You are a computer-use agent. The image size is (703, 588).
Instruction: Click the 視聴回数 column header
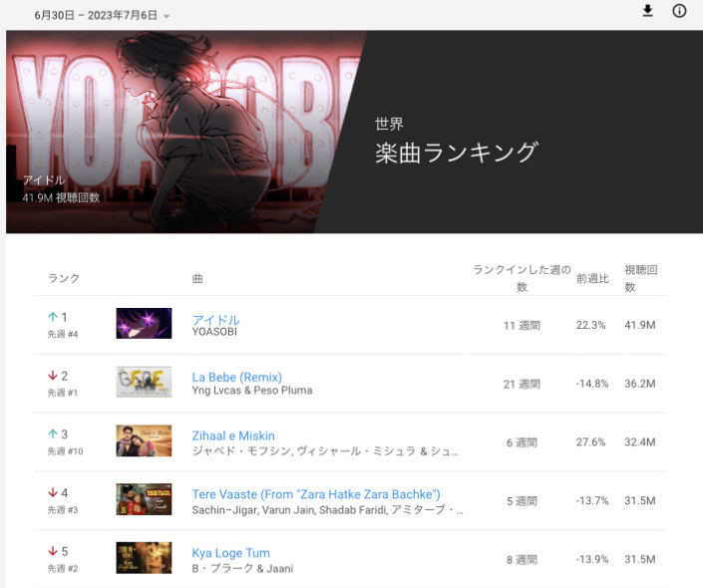tap(641, 278)
